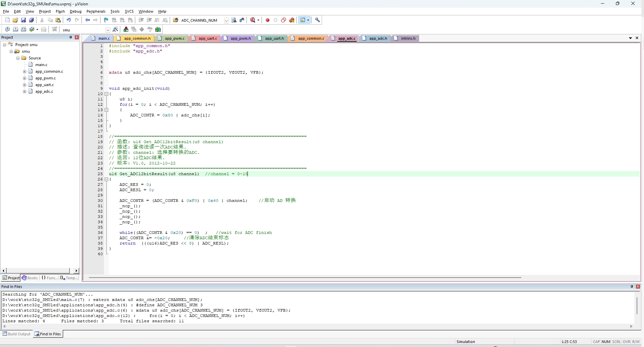The height and width of the screenshot is (347, 644).
Task: Save the current file
Action: 23,20
